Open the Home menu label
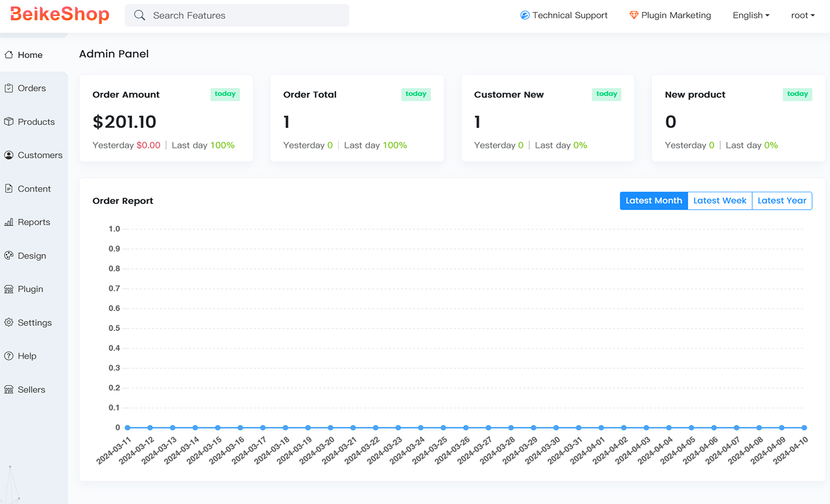The height and width of the screenshot is (504, 830). tap(30, 55)
